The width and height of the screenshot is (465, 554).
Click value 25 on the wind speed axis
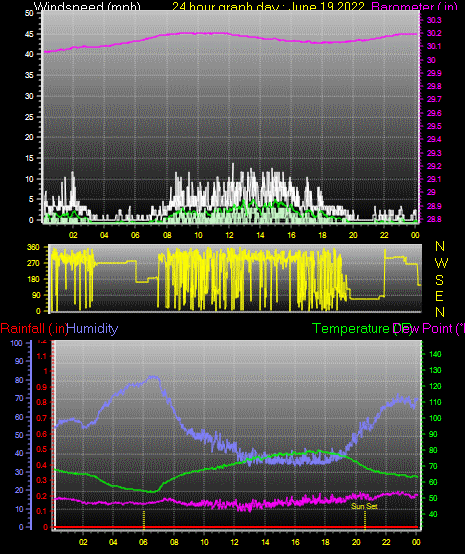(29, 117)
